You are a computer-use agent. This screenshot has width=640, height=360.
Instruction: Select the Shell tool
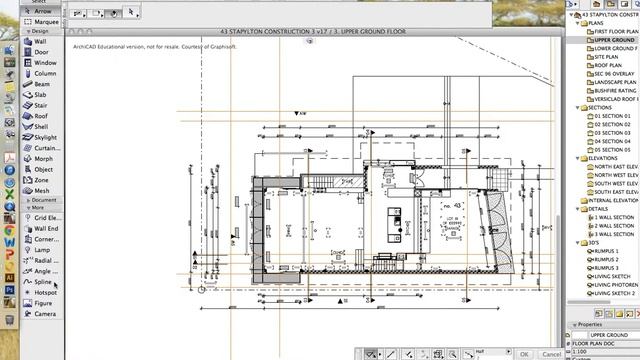42,127
